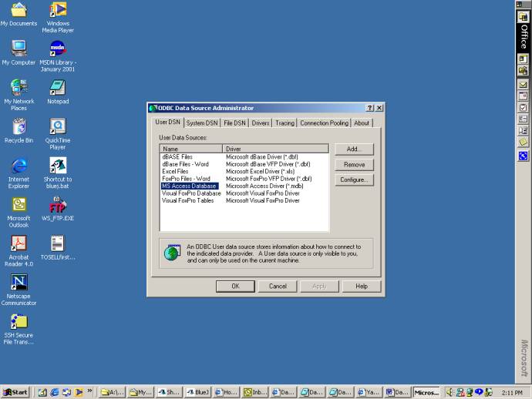Open the QuickTime Player shortcut
Image resolution: width=532 pixels, height=399 pixels.
click(x=58, y=134)
